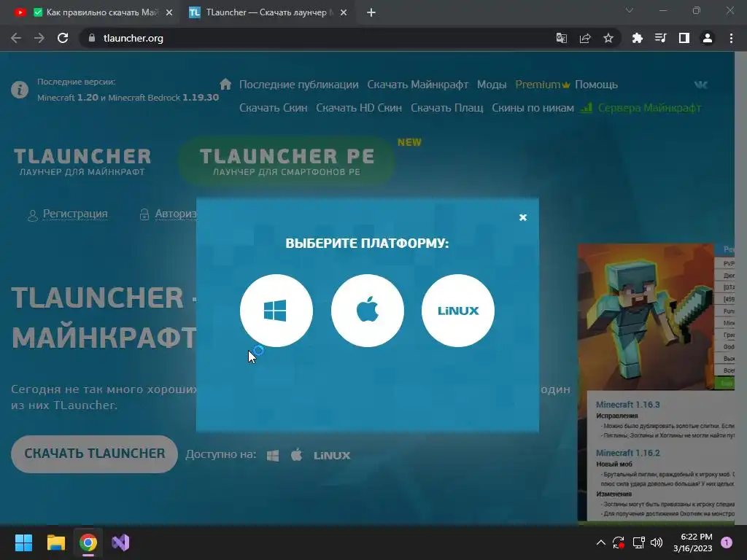Open tab search chevron
Screen dimensions: 747x560
(630, 10)
